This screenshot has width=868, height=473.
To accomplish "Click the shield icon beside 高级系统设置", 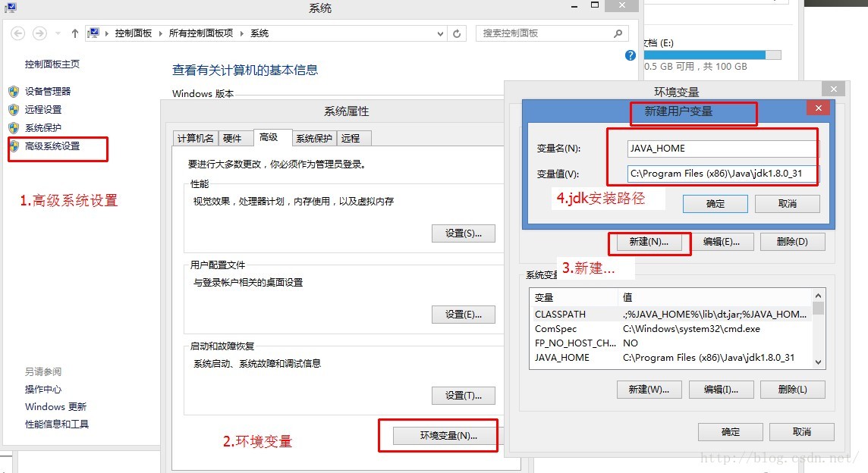I will point(14,146).
